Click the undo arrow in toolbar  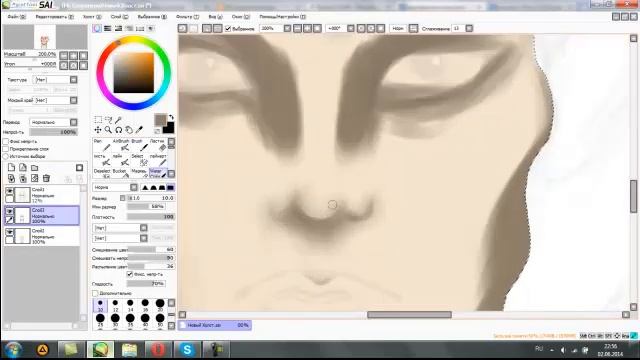(x=182, y=28)
